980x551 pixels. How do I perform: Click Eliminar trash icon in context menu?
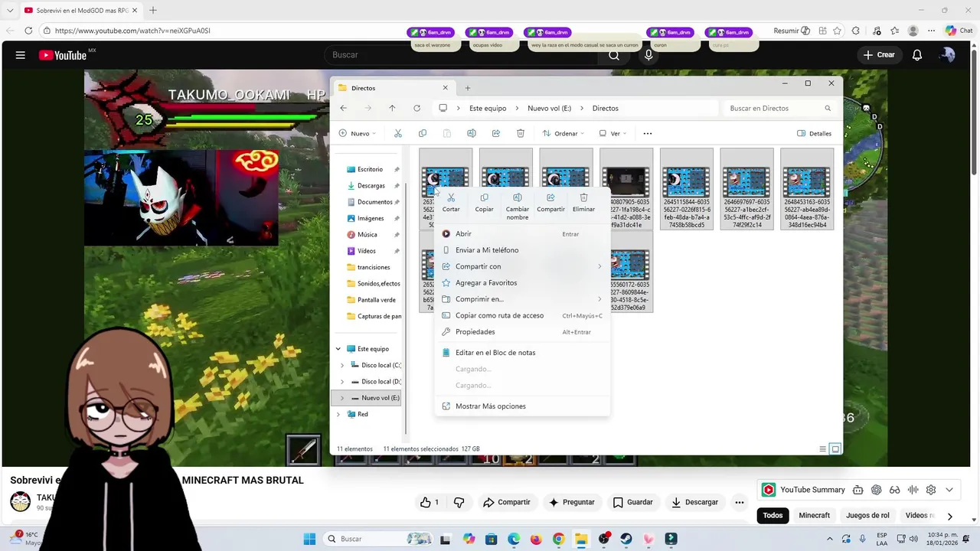[x=583, y=197]
